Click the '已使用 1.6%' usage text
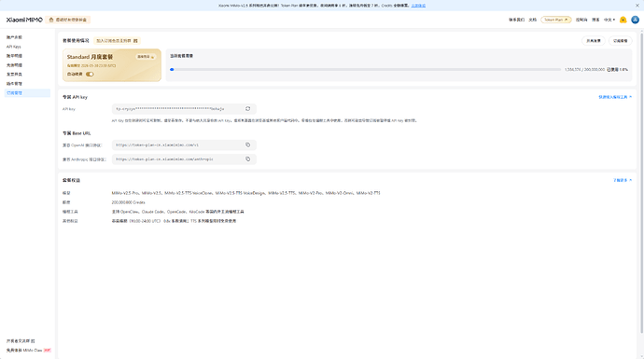This screenshot has height=359, width=644. [x=617, y=70]
